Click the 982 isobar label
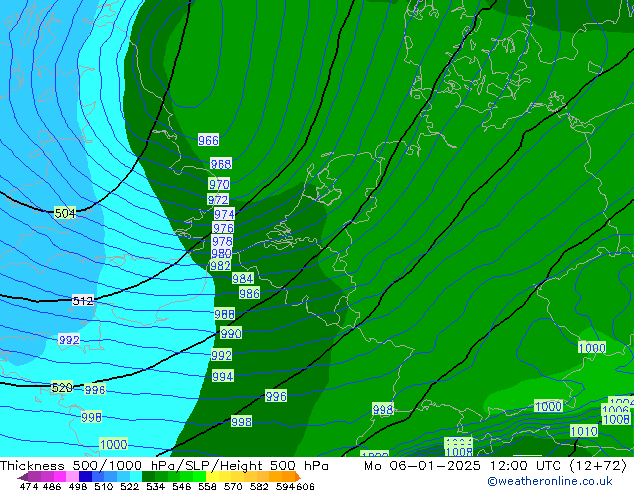This screenshot has height=490, width=634. [220, 266]
